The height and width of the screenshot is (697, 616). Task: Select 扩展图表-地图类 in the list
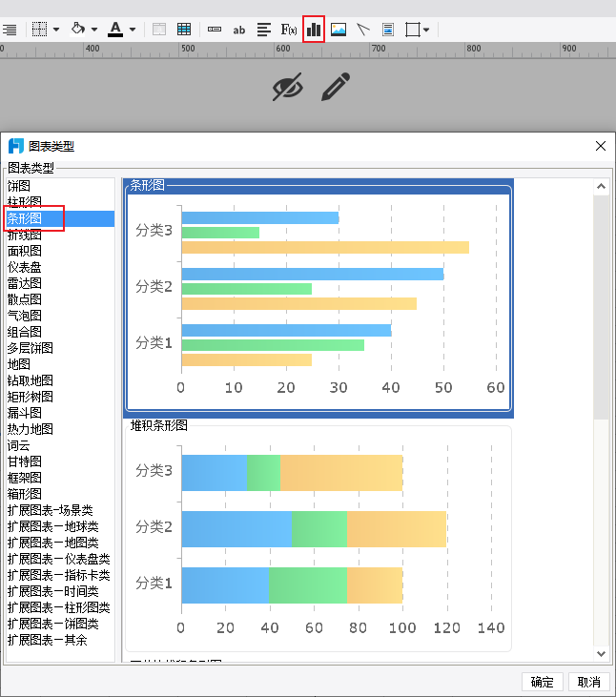point(60,543)
